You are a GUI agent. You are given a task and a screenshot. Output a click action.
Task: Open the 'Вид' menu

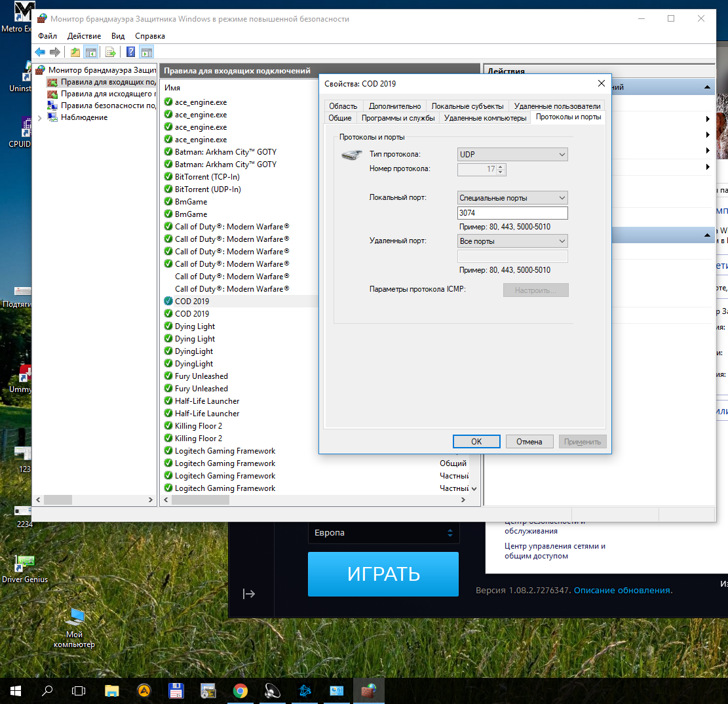[x=118, y=36]
